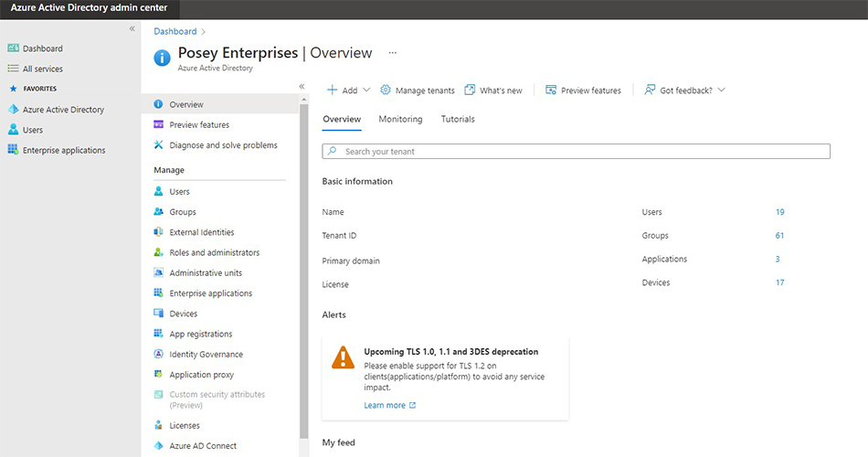Collapse the resource menu with double chevron
The image size is (868, 457).
302,87
